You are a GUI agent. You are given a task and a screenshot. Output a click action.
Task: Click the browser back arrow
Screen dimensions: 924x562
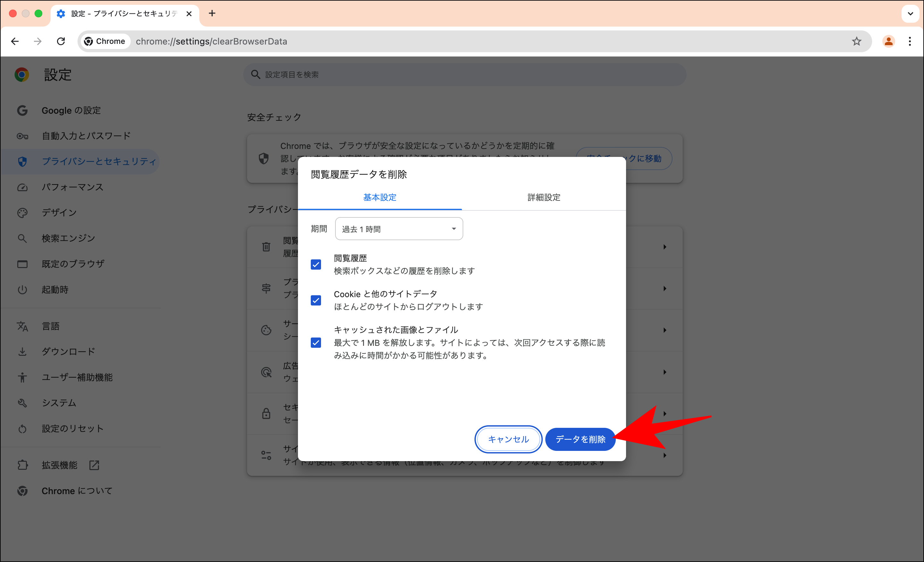pyautogui.click(x=15, y=41)
